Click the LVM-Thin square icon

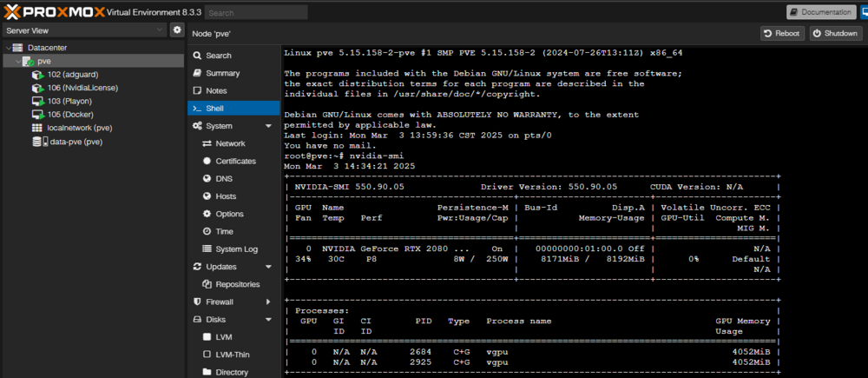pyautogui.click(x=207, y=355)
